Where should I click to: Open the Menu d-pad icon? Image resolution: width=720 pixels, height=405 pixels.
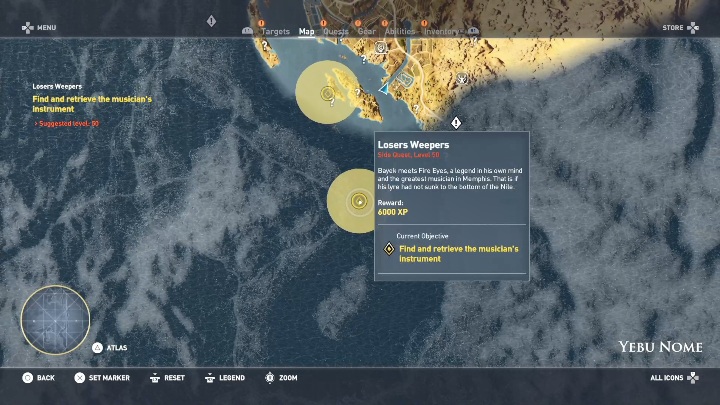coord(28,28)
